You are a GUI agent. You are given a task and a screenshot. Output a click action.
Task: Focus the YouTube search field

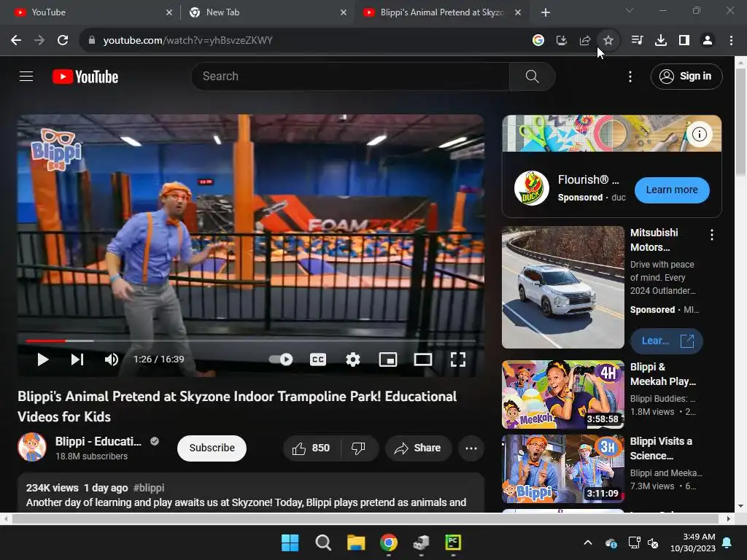[x=350, y=76]
